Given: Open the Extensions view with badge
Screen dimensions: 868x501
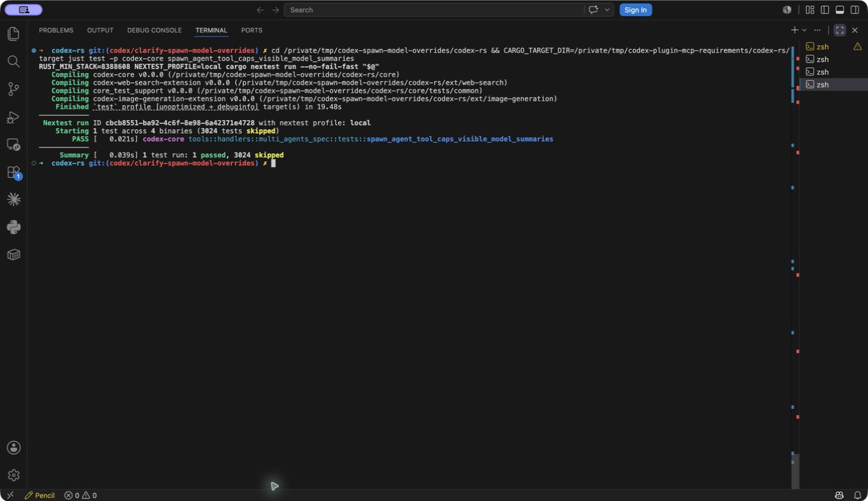Looking at the screenshot, I should pos(13,173).
